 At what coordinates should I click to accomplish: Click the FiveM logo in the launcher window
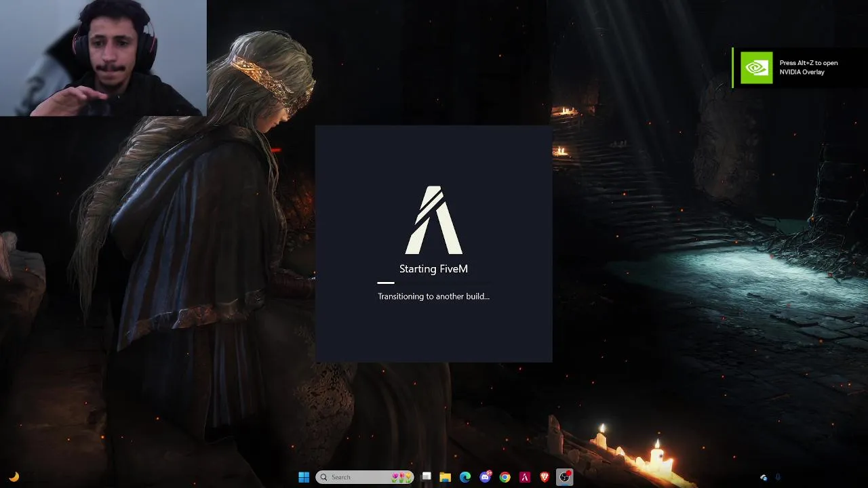(x=434, y=220)
